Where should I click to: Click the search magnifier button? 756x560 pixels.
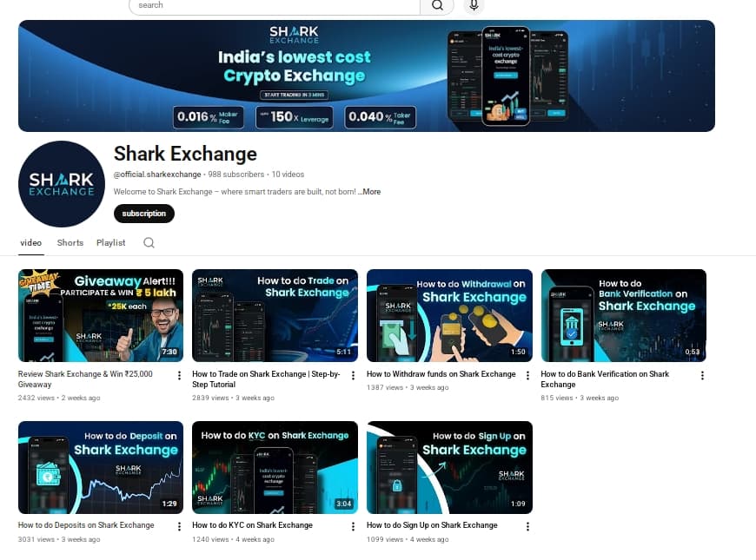click(x=437, y=6)
